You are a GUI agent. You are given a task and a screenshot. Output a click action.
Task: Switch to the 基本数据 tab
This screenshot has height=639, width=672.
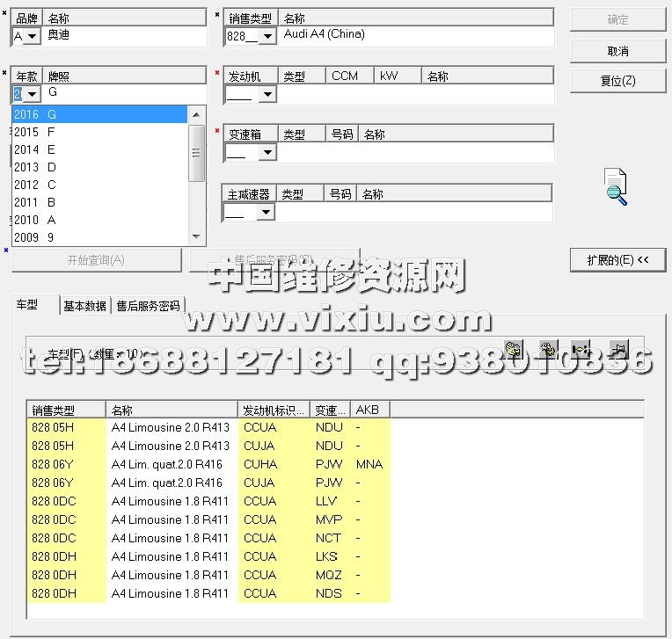85,306
